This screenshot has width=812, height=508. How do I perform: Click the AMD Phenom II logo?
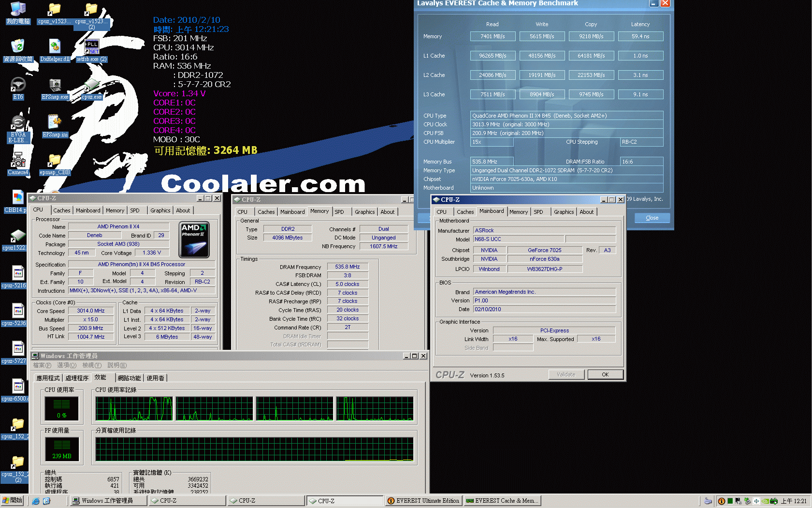[x=194, y=239]
